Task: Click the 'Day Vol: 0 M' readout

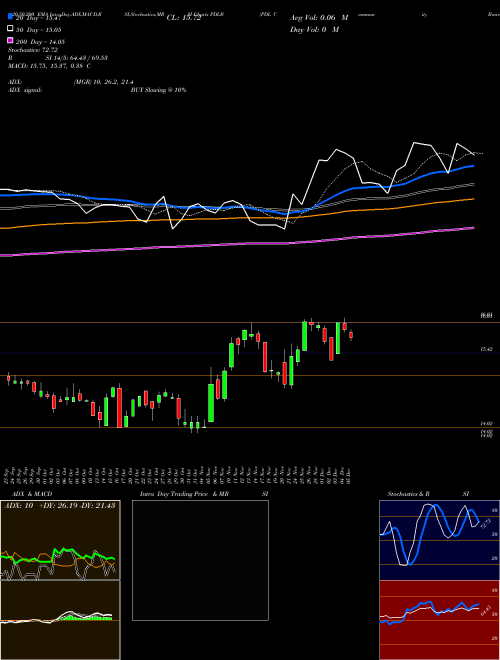Action: (x=314, y=29)
